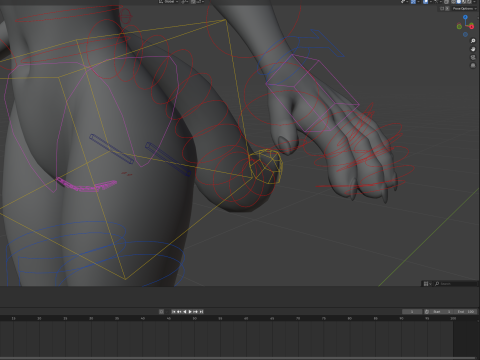
Task: Open the editor type dropdown beside Search
Action: [x=427, y=284]
